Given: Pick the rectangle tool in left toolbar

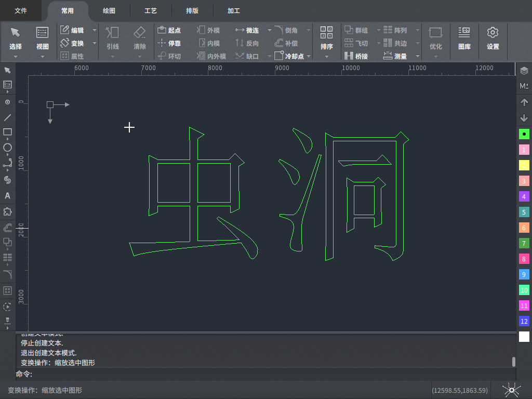Looking at the screenshot, I should [7, 132].
